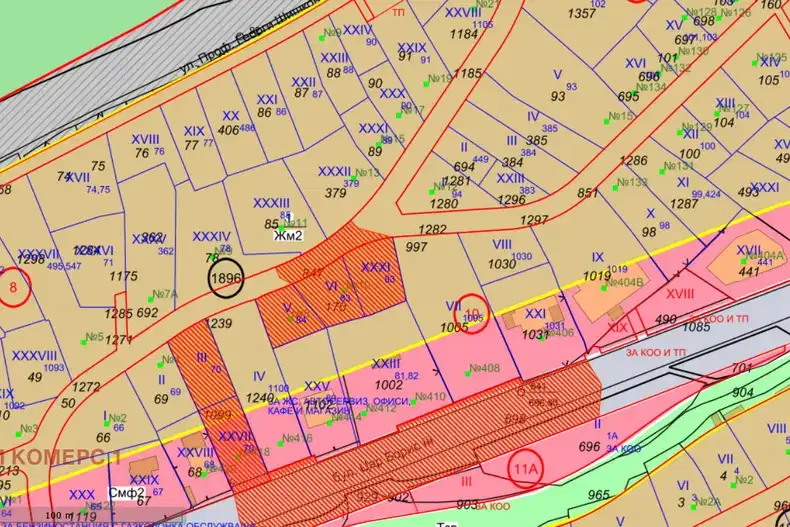Click lot number 1286
This screenshot has width=790, height=527.
tap(633, 161)
